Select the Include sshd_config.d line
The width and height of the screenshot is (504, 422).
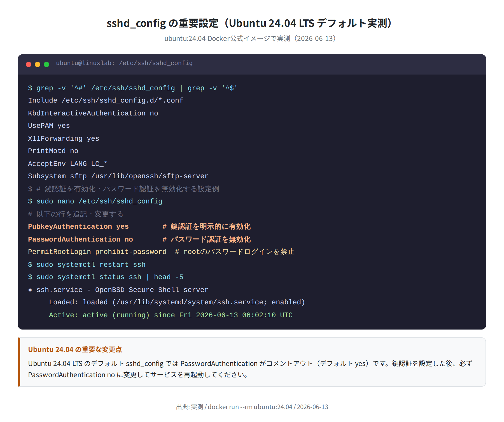tap(106, 100)
